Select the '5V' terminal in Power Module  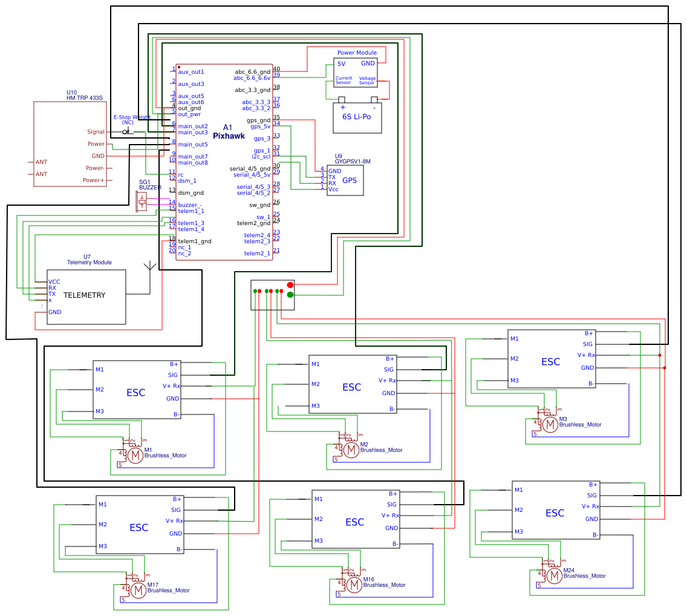(341, 64)
